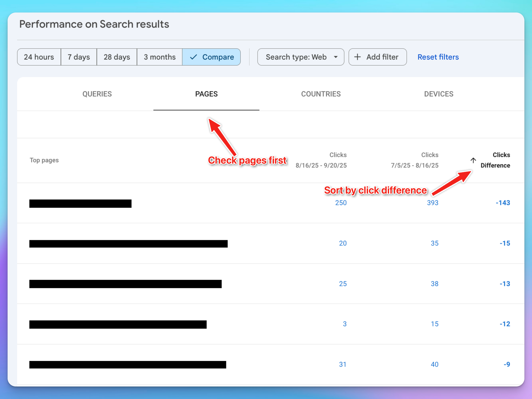The height and width of the screenshot is (399, 532).
Task: Switch to the COUNTRIES tab
Action: (321, 94)
